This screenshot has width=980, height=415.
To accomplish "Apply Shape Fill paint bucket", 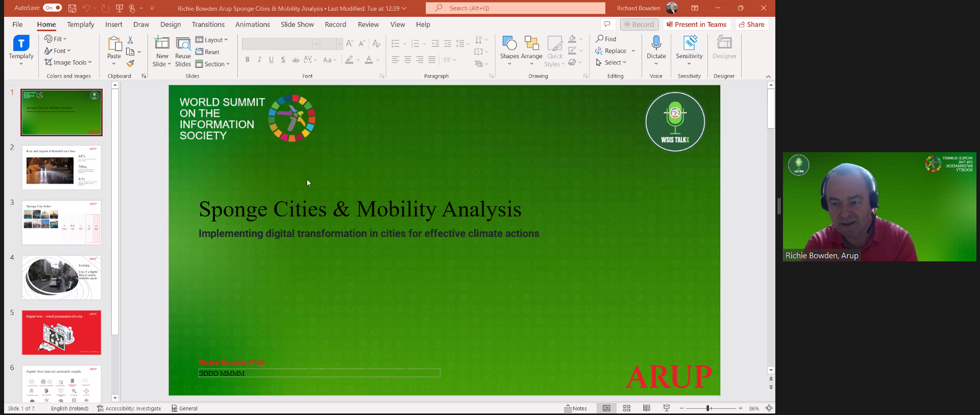I will tap(572, 39).
